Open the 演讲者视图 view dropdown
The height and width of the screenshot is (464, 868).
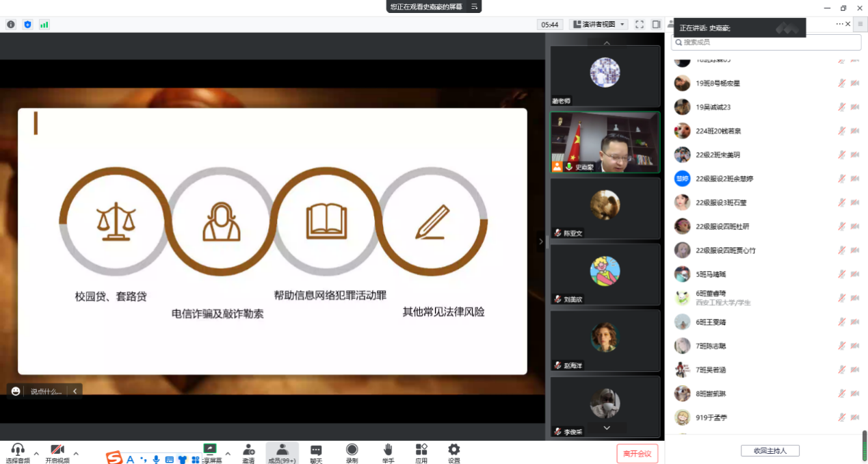pos(599,25)
